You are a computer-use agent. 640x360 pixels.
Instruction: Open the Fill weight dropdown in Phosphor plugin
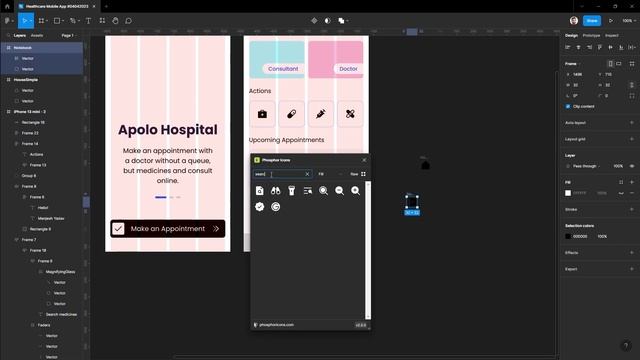tap(331, 174)
